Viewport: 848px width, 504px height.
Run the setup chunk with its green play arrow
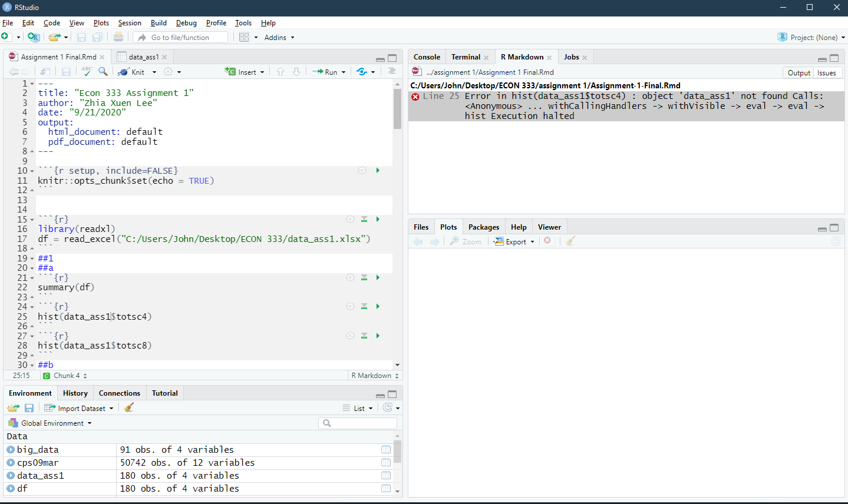[378, 170]
